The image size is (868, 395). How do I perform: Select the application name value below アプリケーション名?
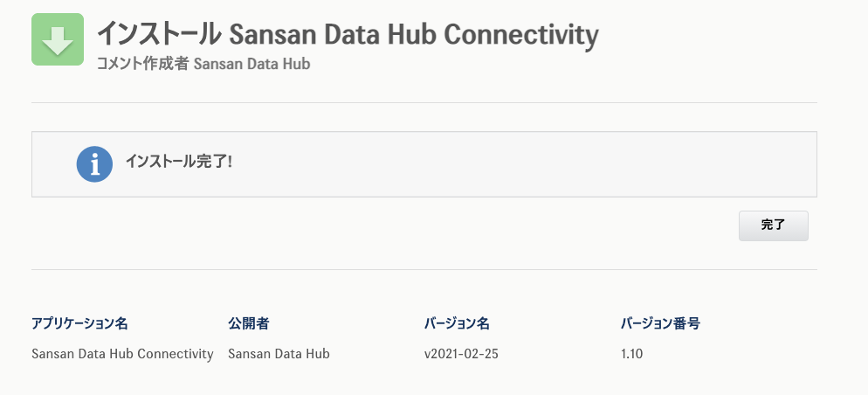click(122, 354)
